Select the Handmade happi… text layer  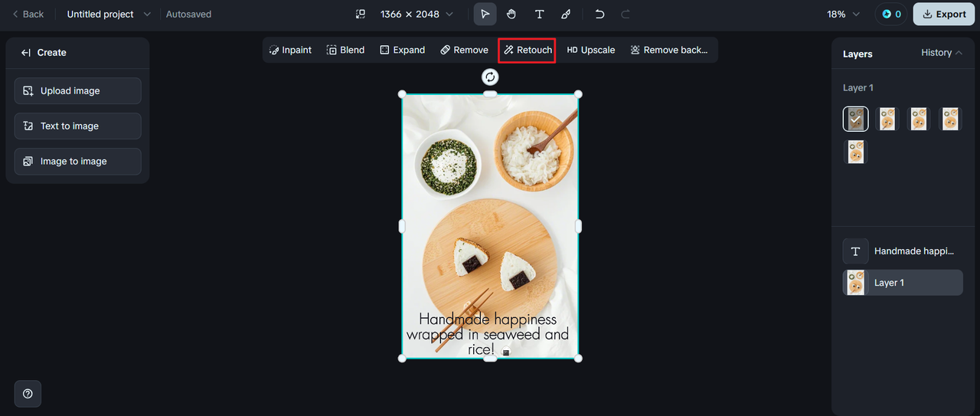point(903,251)
